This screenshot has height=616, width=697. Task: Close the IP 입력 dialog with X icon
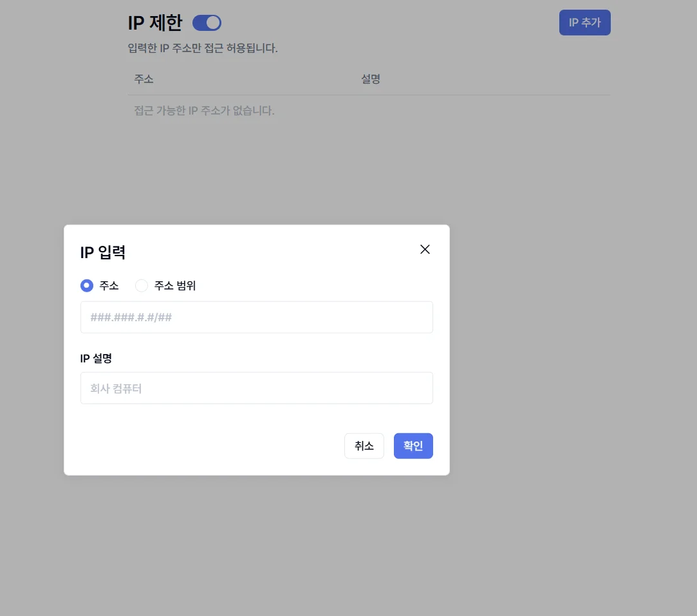click(x=425, y=250)
